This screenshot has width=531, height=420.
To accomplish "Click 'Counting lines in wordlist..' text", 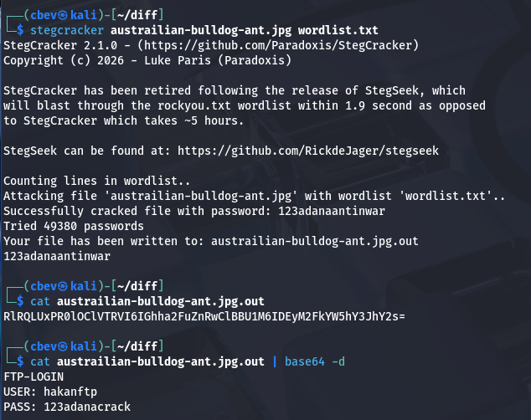I will (x=92, y=181).
